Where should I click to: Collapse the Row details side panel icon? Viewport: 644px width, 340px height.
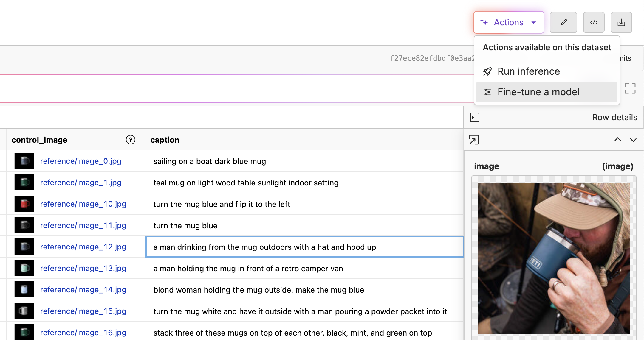pyautogui.click(x=474, y=117)
